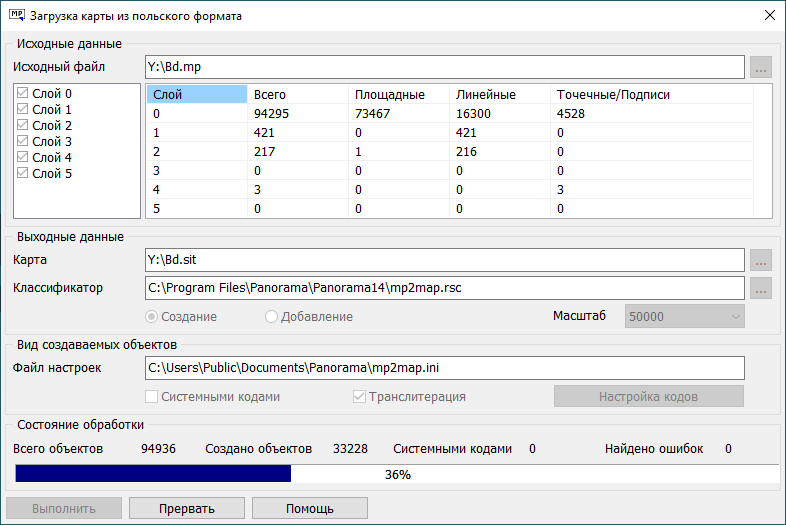
Task: Open the Масштаб 50000 dropdown
Action: tap(684, 316)
